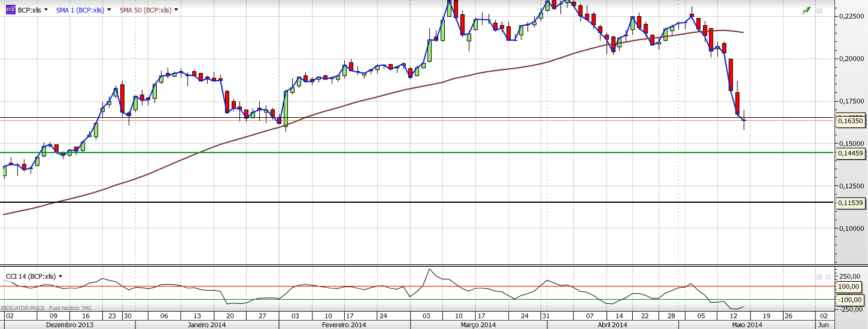Open the BCP:xlis instrument dropdown
Image resolution: width=868 pixels, height=329 pixels.
coord(46,10)
